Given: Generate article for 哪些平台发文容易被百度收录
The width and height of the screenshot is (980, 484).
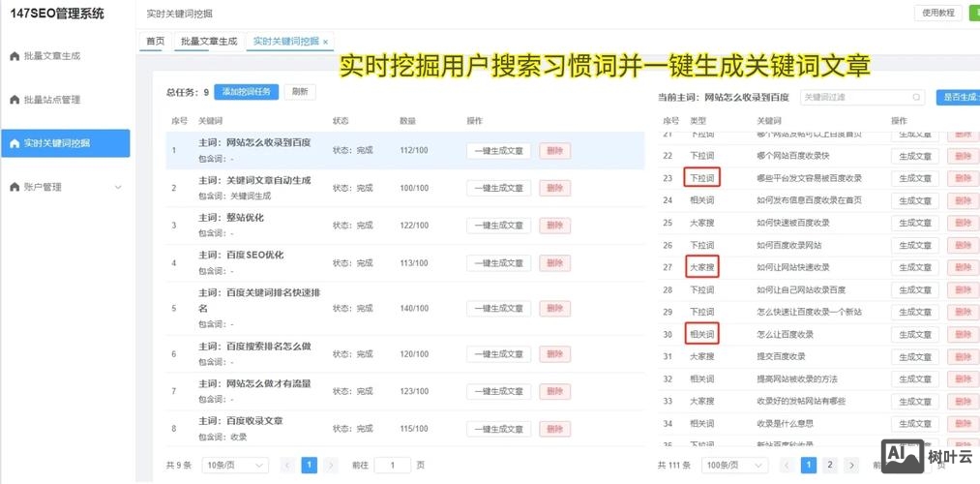Looking at the screenshot, I should [x=915, y=178].
